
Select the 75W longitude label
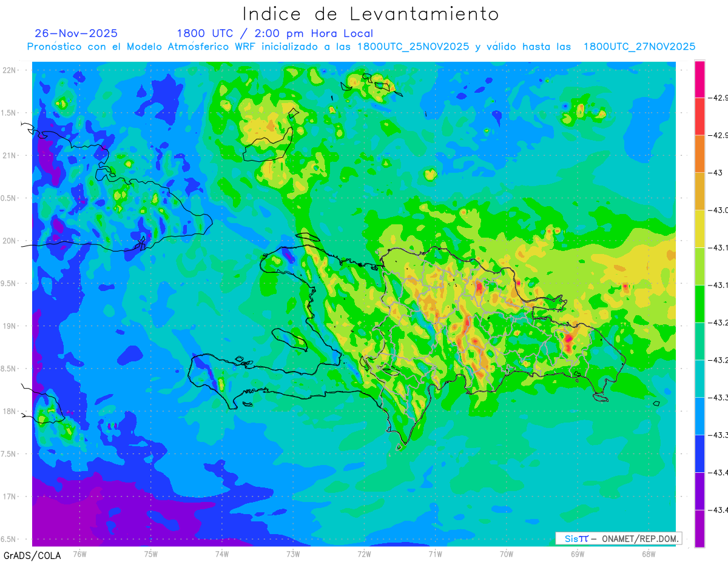tap(150, 554)
